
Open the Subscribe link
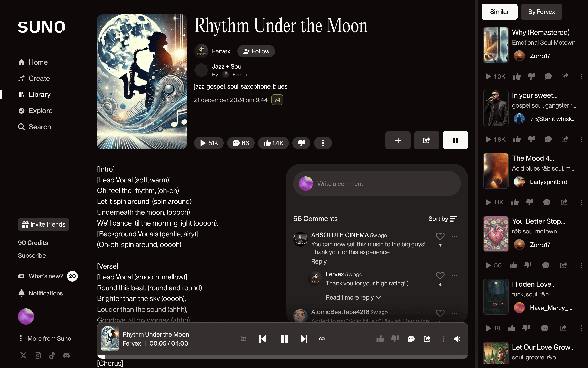coord(32,255)
